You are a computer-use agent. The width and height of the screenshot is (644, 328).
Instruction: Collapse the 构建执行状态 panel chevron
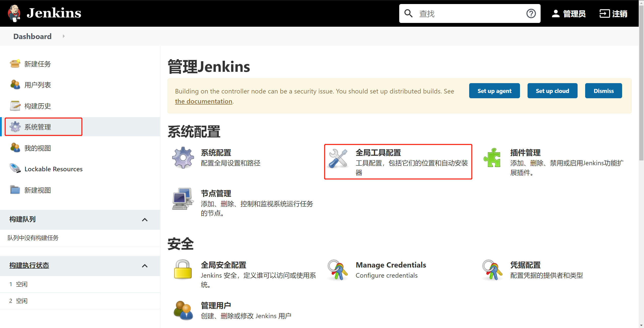pyautogui.click(x=145, y=266)
